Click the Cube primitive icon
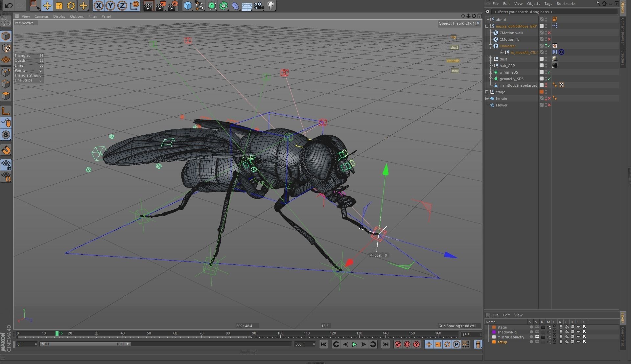Screen dimensions: 631x364 pos(187,6)
